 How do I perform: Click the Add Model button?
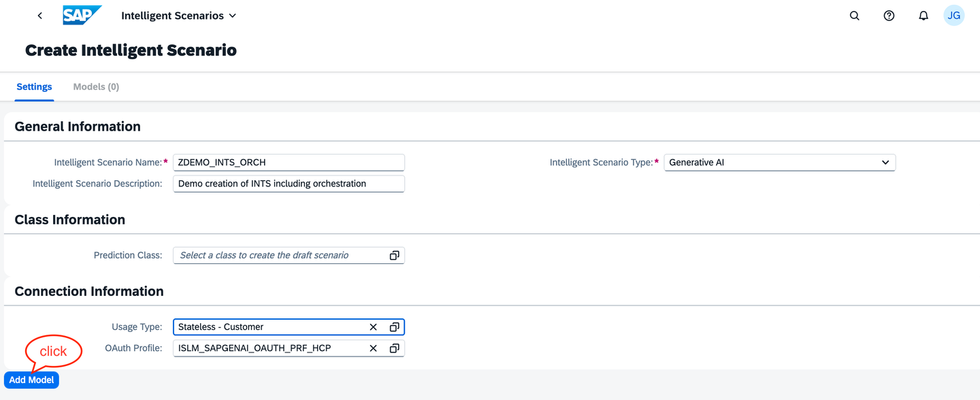(31, 380)
